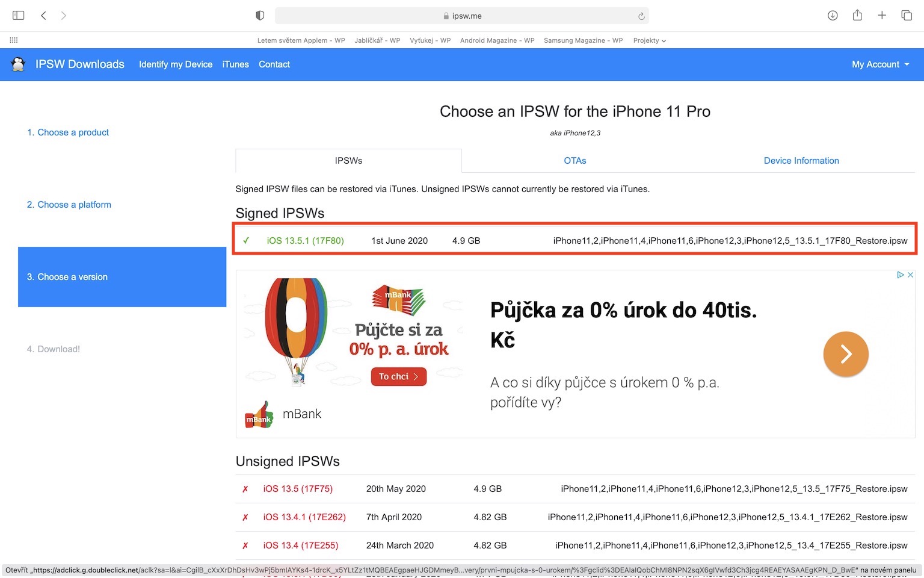Close the mBank advertisement
Screen dimensions: 924x578
coord(910,275)
